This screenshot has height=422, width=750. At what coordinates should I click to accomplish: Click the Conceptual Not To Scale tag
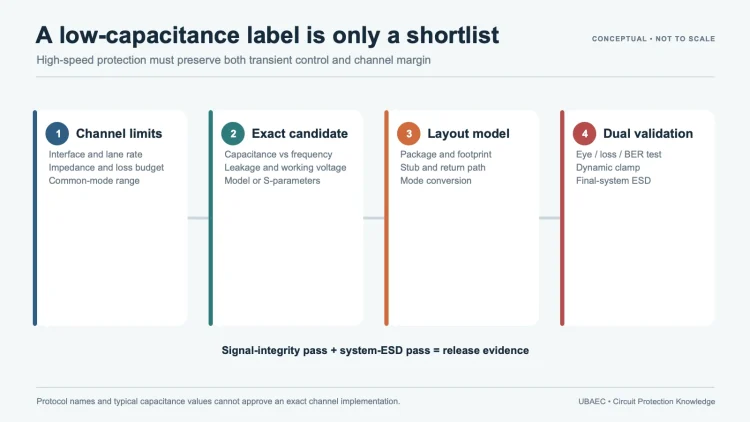pos(653,39)
